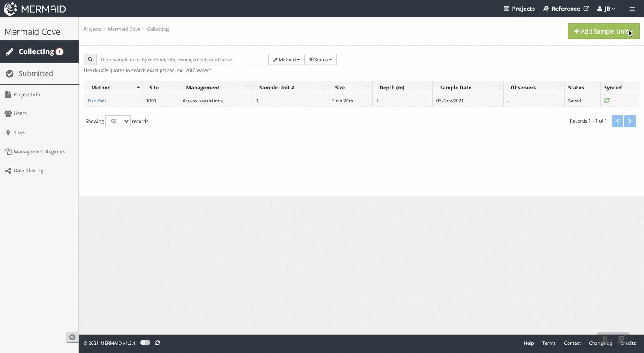Click the Add Sample Unit button

[x=603, y=31]
